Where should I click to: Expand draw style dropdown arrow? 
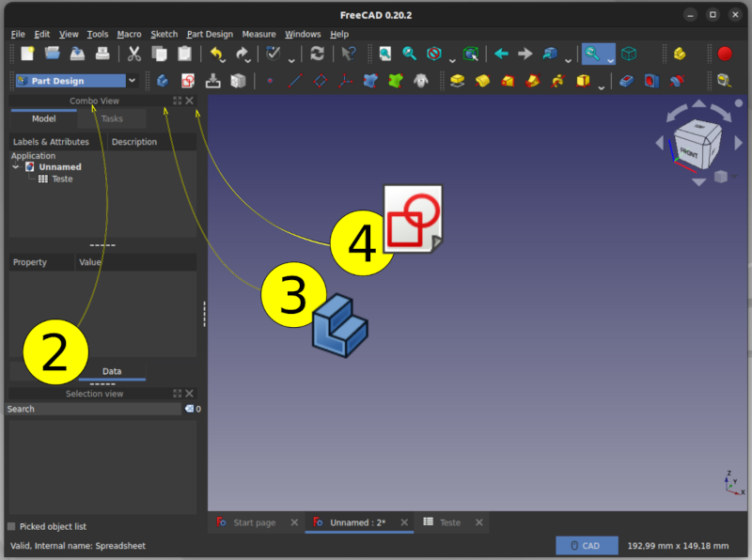(x=452, y=60)
